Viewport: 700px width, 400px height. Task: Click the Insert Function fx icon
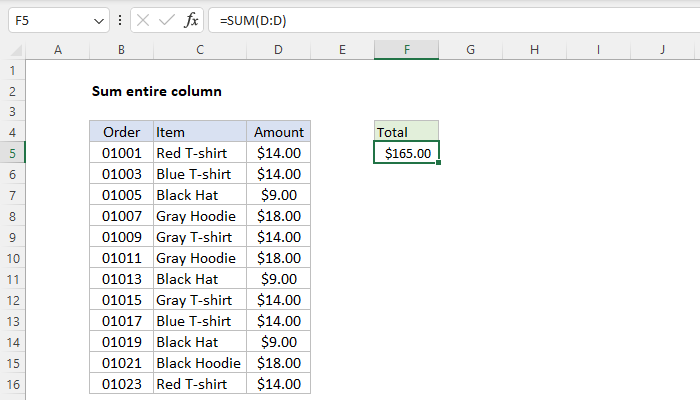coord(191,21)
